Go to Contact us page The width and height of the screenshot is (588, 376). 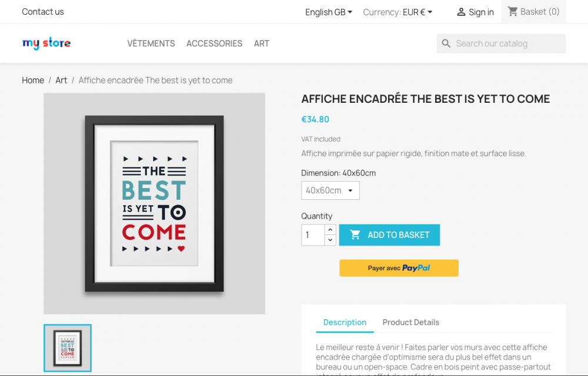pos(43,12)
